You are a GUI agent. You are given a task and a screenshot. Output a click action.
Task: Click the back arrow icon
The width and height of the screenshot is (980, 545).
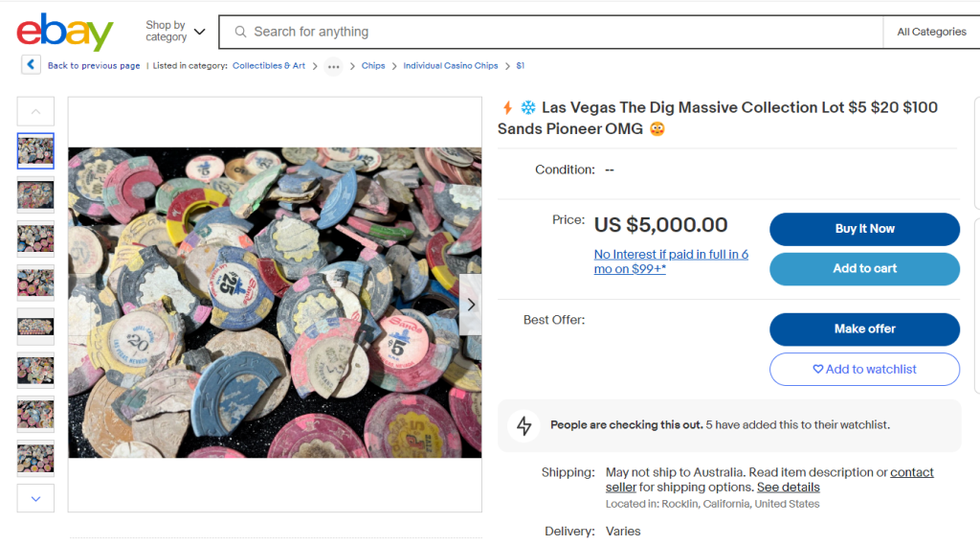(32, 65)
